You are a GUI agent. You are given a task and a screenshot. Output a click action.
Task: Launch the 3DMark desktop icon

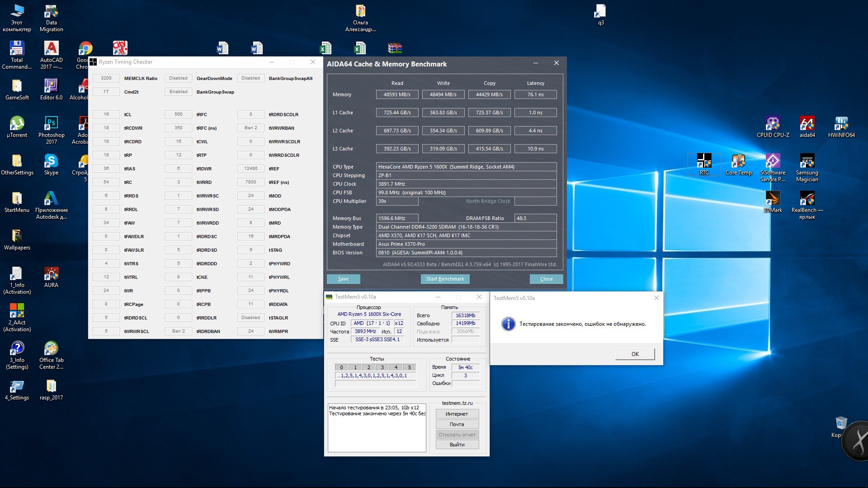pos(773,199)
